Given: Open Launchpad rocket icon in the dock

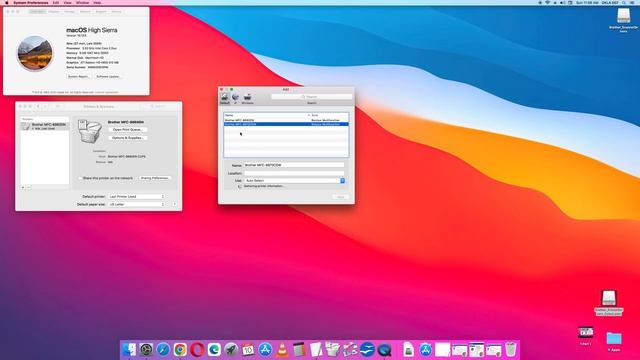Looking at the screenshot, I should pos(231,349).
